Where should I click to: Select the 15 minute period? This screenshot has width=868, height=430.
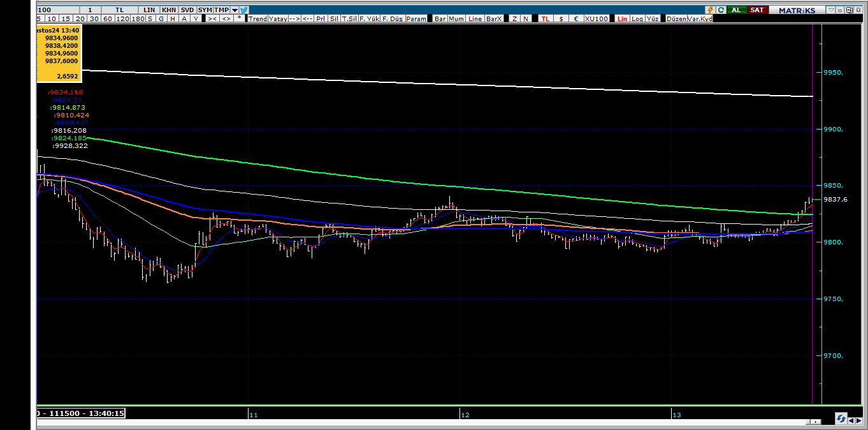[66, 19]
